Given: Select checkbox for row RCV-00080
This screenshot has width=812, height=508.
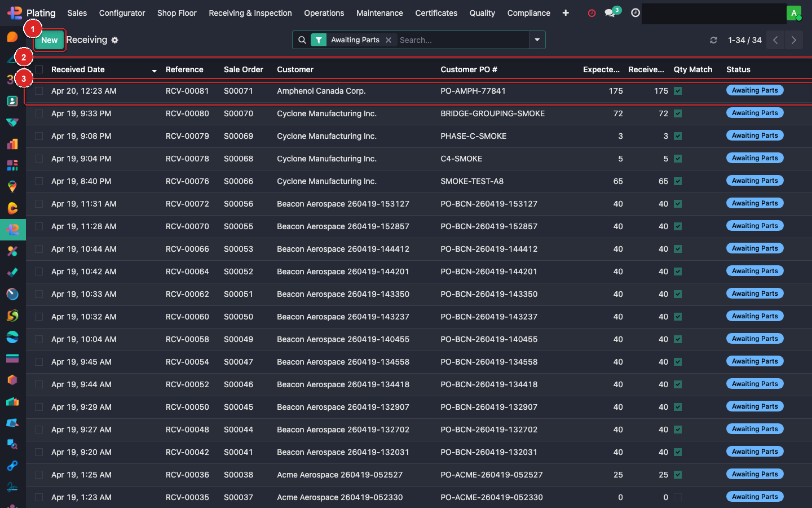Looking at the screenshot, I should (x=39, y=113).
